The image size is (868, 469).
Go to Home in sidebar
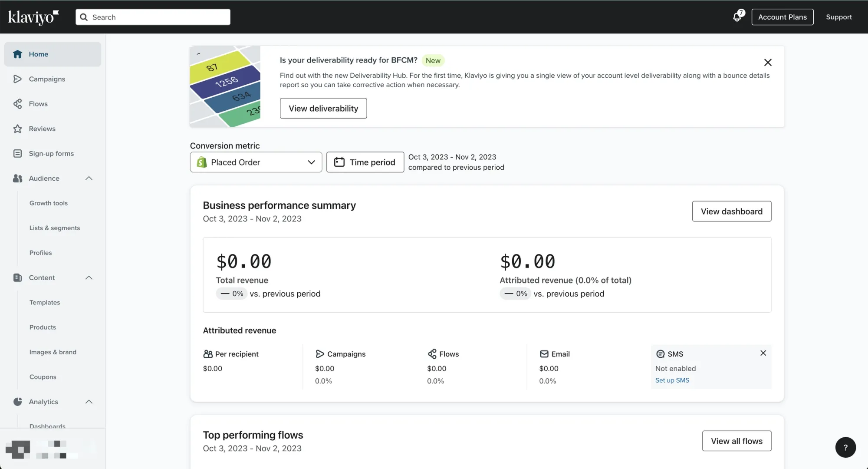pos(53,54)
